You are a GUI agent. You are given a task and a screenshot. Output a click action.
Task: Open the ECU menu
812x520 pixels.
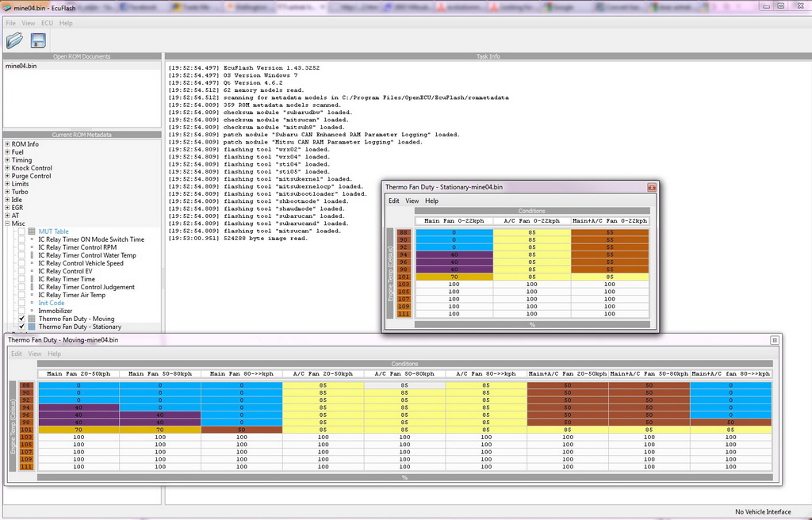[x=47, y=22]
